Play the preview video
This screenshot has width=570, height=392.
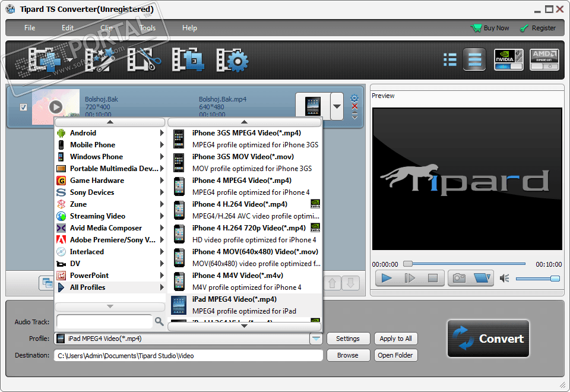click(x=387, y=278)
